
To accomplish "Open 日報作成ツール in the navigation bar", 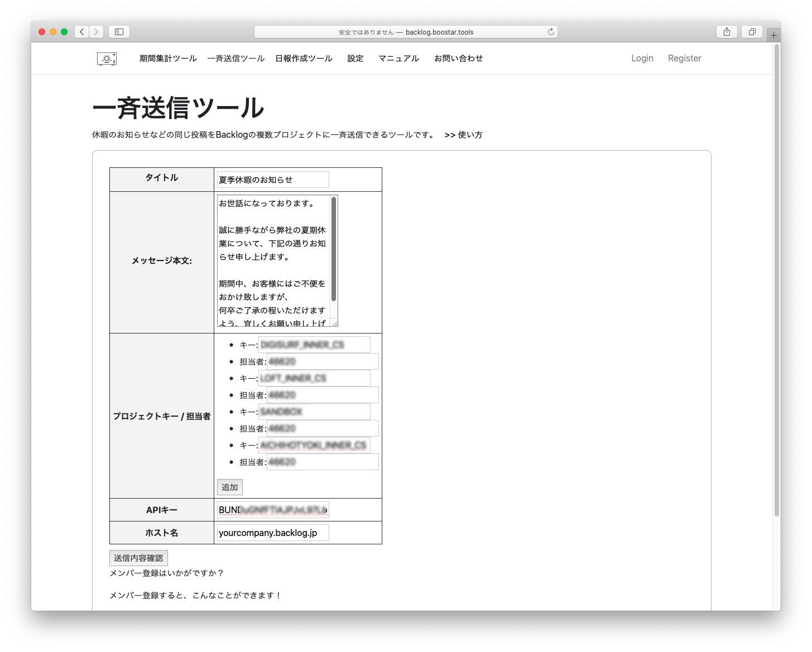I will click(304, 59).
